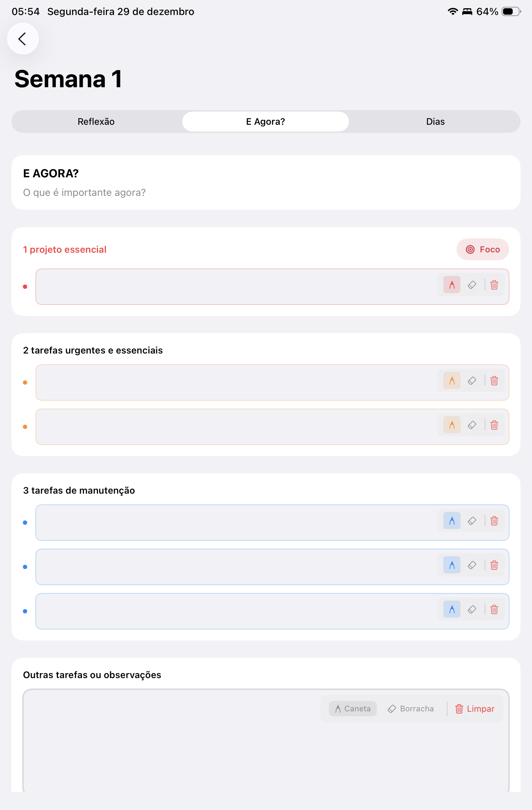Toggle the Foco focus mode
The width and height of the screenshot is (532, 810).
click(483, 250)
